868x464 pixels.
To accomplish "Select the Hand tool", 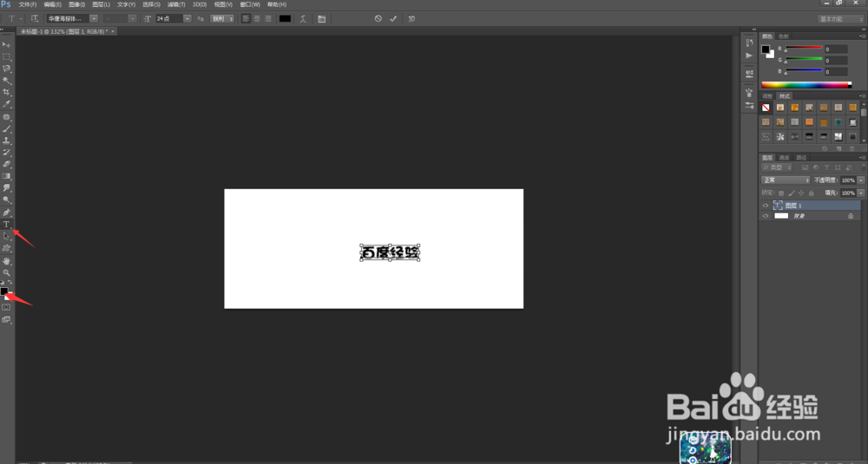I will coord(7,260).
